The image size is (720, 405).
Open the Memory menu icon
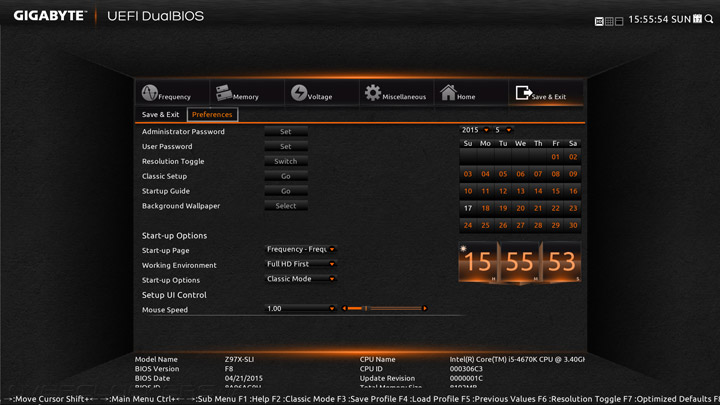pos(224,92)
